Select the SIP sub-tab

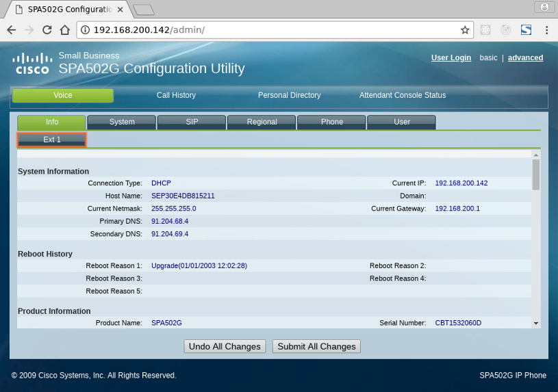(192, 122)
